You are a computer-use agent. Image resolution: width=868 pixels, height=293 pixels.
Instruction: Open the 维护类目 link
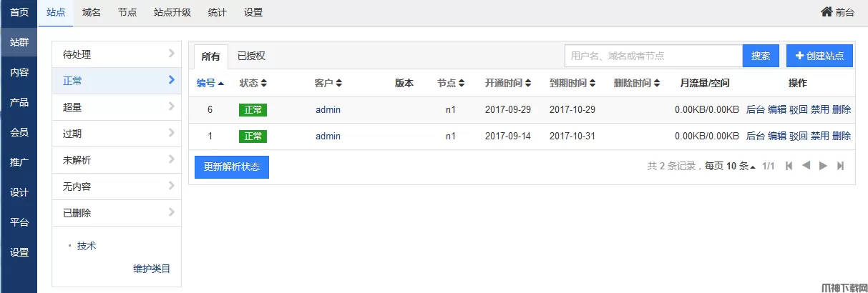[x=152, y=269]
